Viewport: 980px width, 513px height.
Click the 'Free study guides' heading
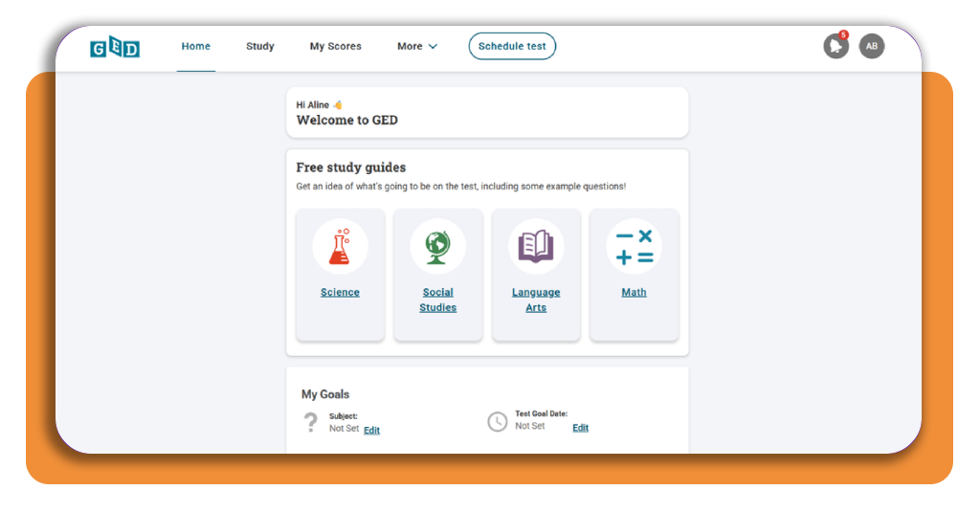350,167
